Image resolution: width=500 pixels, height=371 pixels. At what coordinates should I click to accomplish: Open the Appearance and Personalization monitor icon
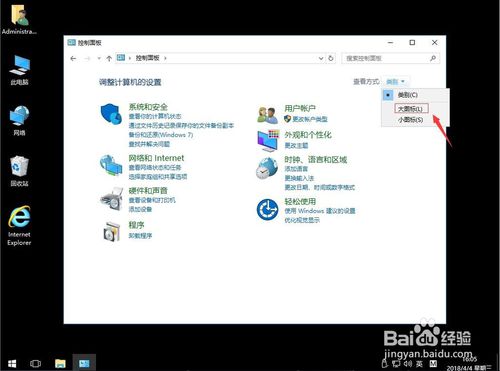[x=267, y=140]
